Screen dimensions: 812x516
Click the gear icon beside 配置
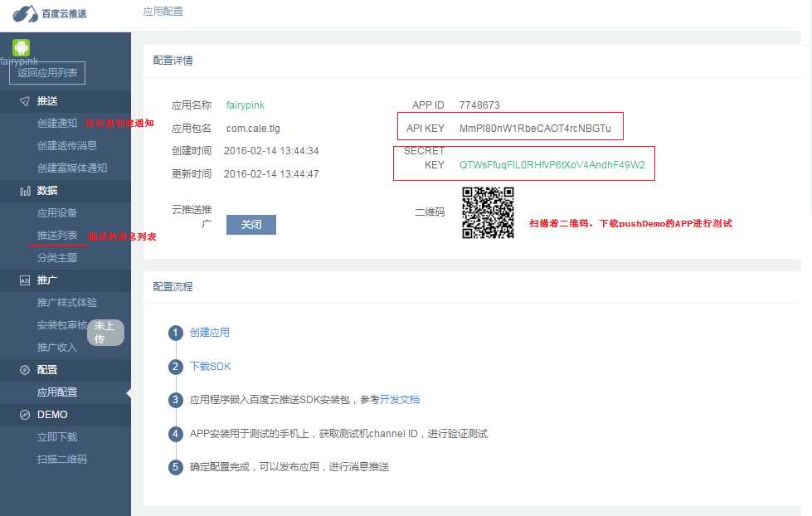point(24,370)
